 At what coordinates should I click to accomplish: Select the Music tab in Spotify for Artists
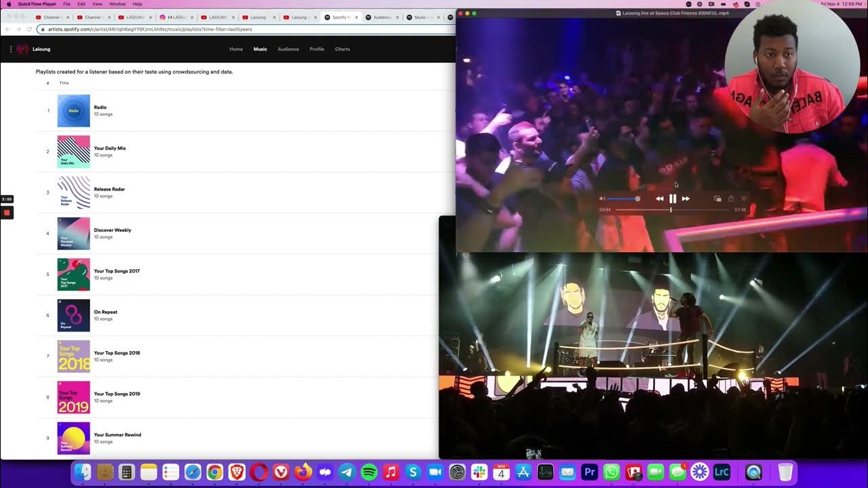pos(260,49)
